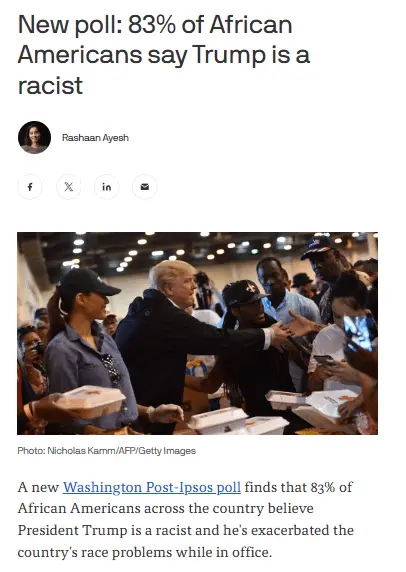Open the Rashaan Ayesh author name link
The image size is (406, 572).
(x=95, y=138)
